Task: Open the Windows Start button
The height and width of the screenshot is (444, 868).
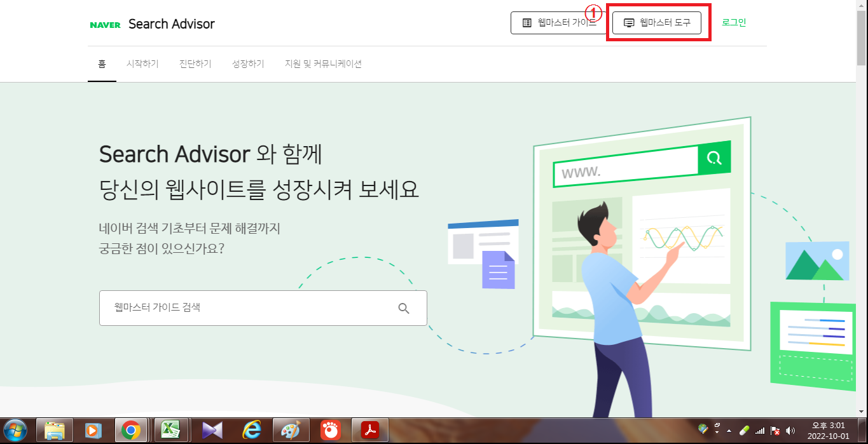Action: point(15,430)
